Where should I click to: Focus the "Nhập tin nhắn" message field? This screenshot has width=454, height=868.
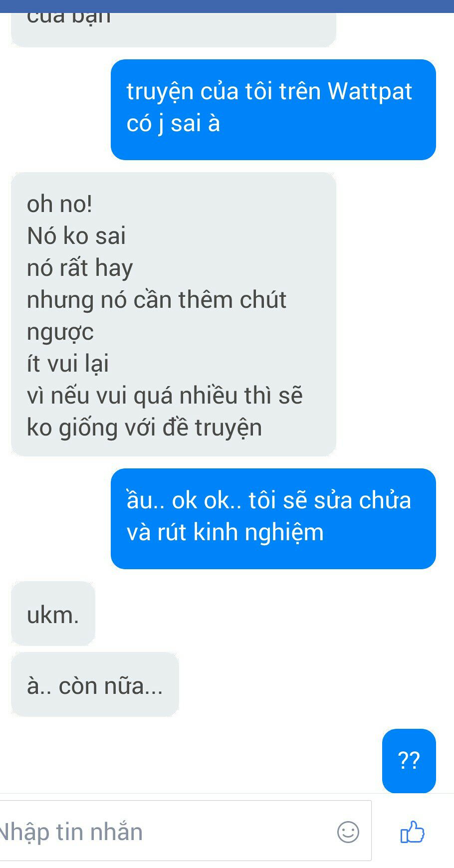point(185,831)
